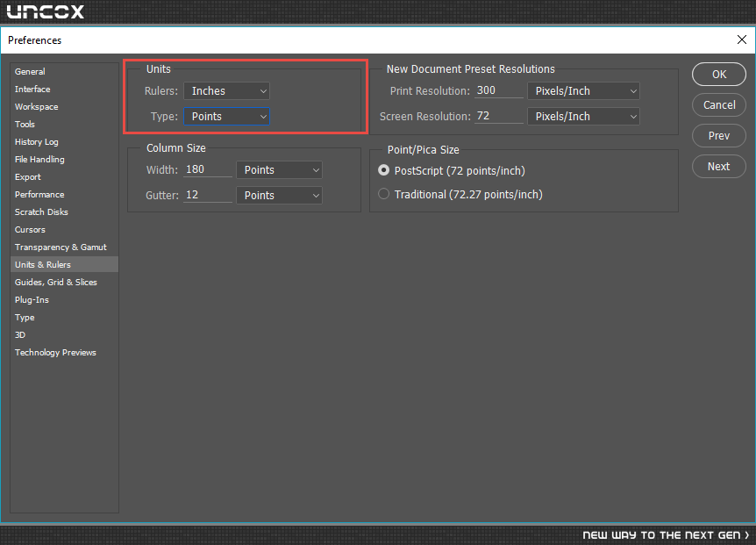Open the 3D preferences section
Viewport: 756px width, 545px height.
(x=64, y=334)
